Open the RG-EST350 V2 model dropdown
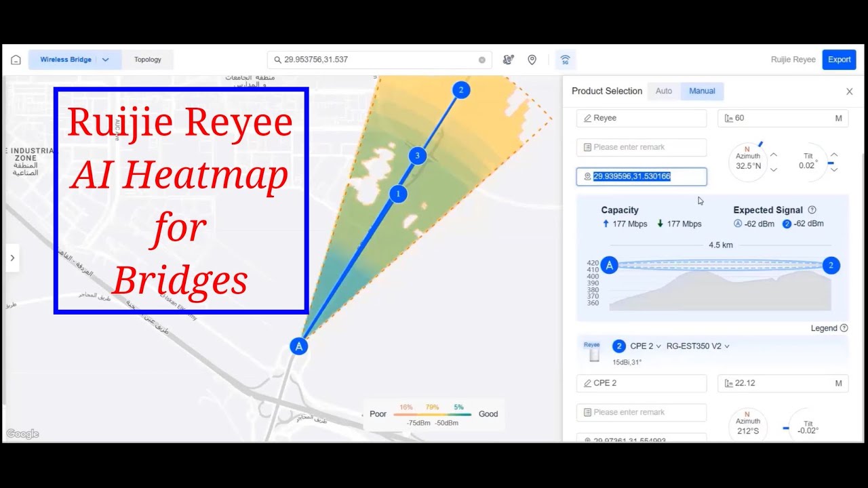868x488 pixels. coord(698,346)
